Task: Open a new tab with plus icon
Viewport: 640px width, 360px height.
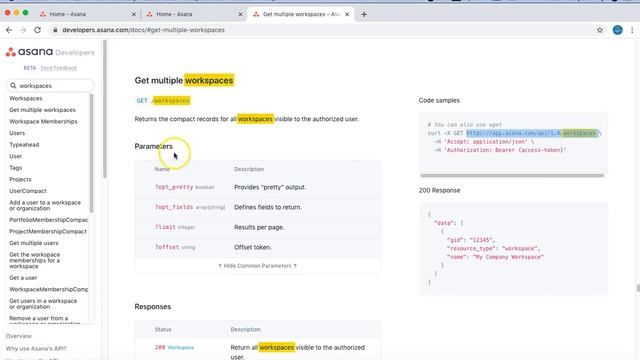Action: coord(364,14)
